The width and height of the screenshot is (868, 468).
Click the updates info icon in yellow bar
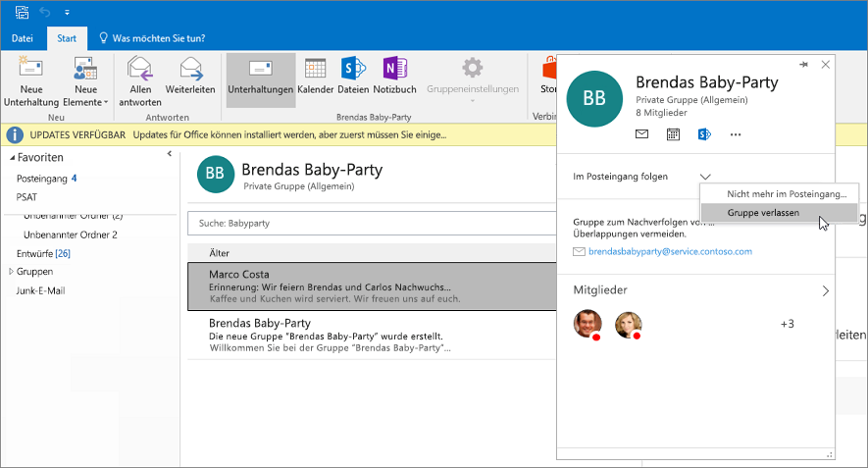[15, 134]
